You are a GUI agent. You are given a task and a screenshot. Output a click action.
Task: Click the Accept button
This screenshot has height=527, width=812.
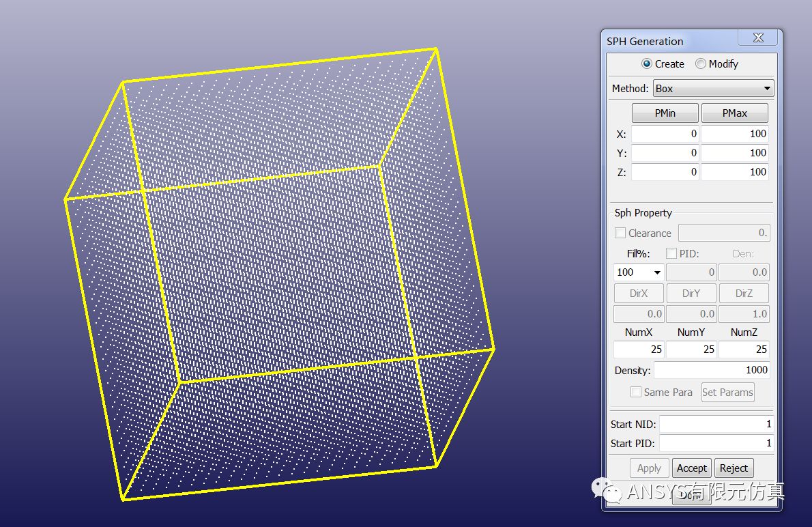coord(692,468)
